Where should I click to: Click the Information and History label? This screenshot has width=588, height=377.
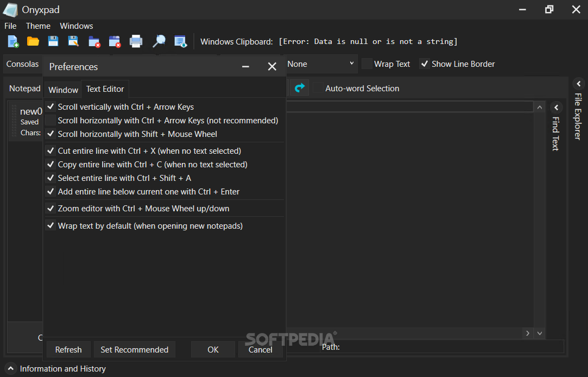tap(62, 369)
